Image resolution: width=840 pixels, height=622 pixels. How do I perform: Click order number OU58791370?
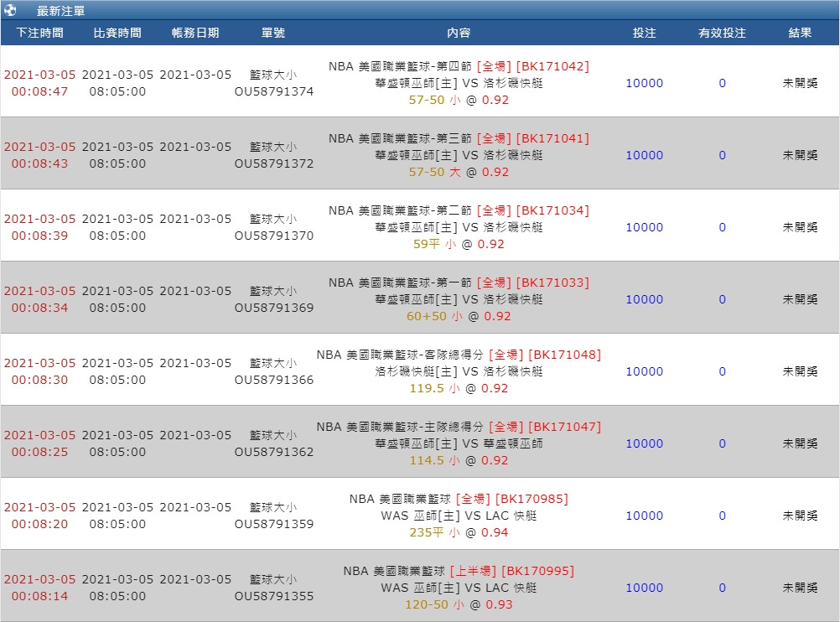tap(274, 236)
